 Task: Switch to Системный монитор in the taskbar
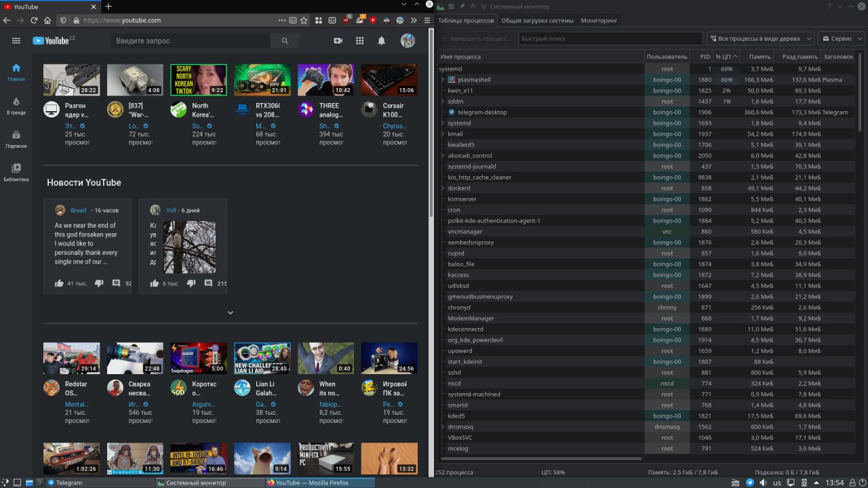(x=210, y=483)
